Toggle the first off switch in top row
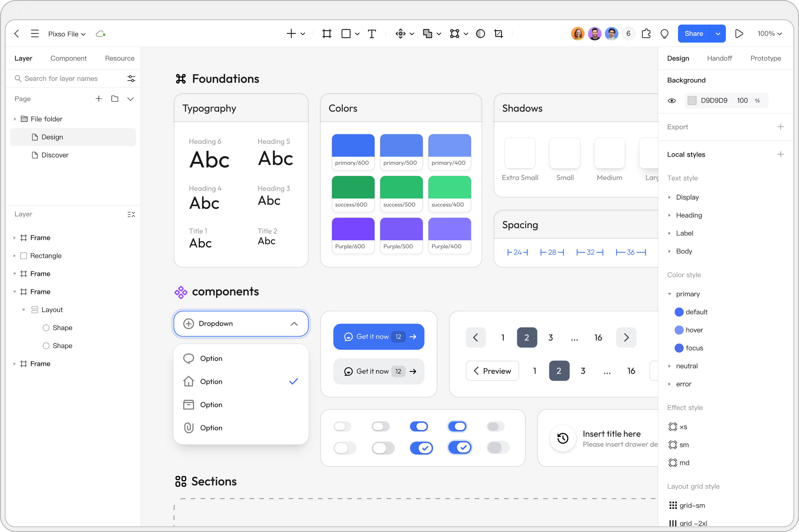 tap(342, 426)
